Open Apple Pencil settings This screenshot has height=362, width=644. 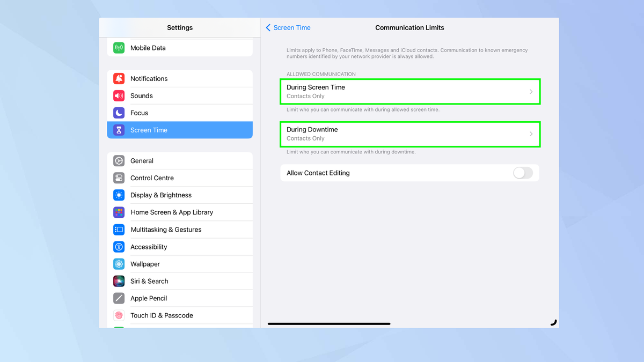pos(180,298)
